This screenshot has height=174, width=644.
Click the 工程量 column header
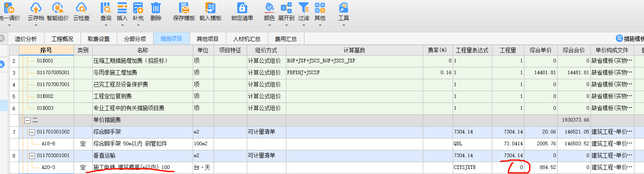[508, 50]
